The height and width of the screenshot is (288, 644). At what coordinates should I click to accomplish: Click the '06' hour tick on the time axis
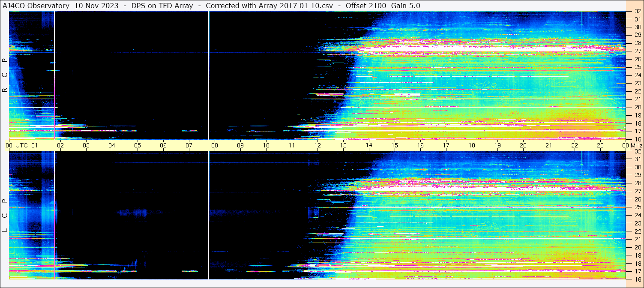click(x=163, y=145)
